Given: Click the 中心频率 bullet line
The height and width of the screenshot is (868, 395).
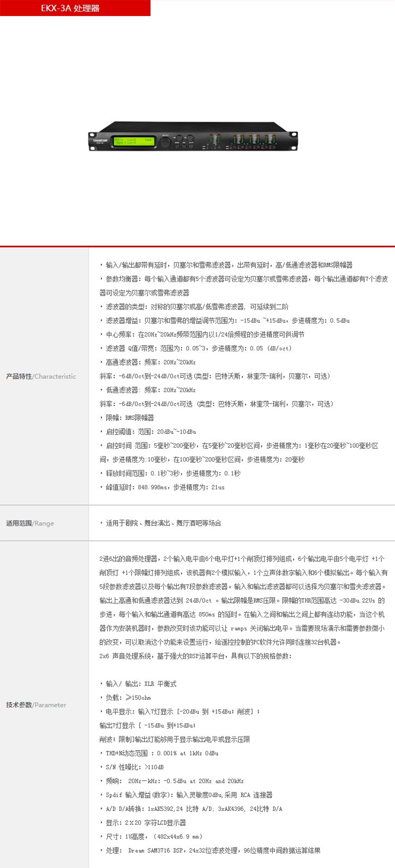Looking at the screenshot, I should (202, 335).
